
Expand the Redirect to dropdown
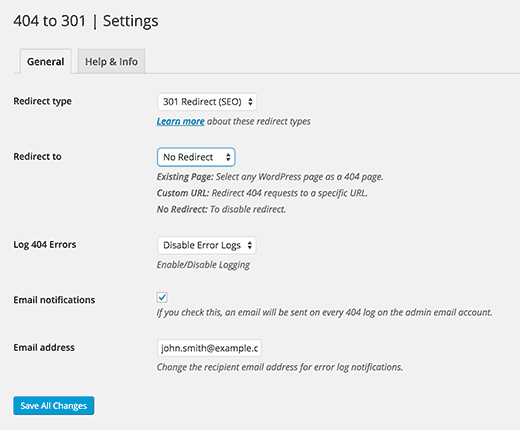[x=196, y=157]
